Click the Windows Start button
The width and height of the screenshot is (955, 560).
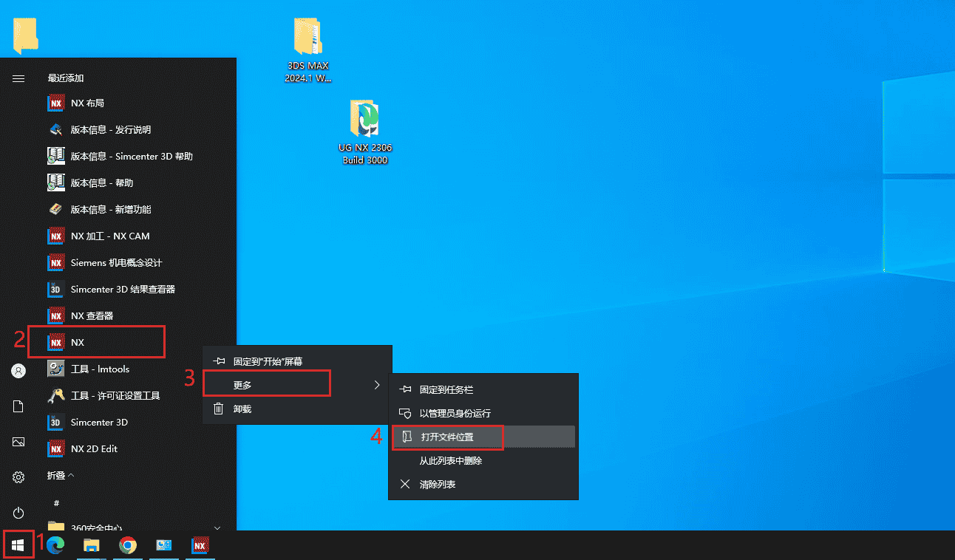tap(18, 545)
